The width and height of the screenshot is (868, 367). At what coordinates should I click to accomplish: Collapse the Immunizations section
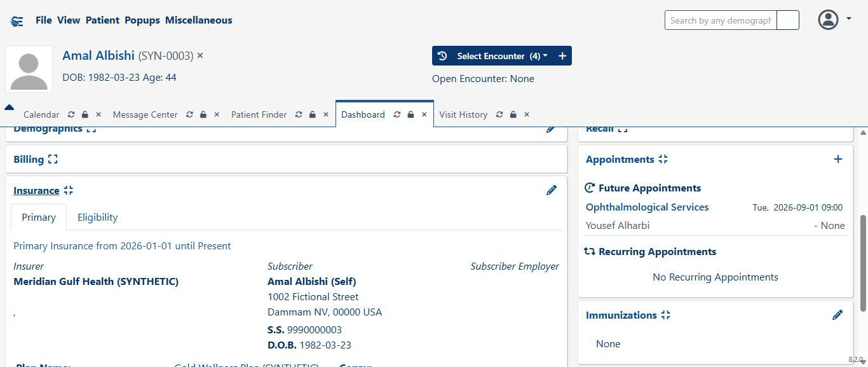tap(665, 315)
